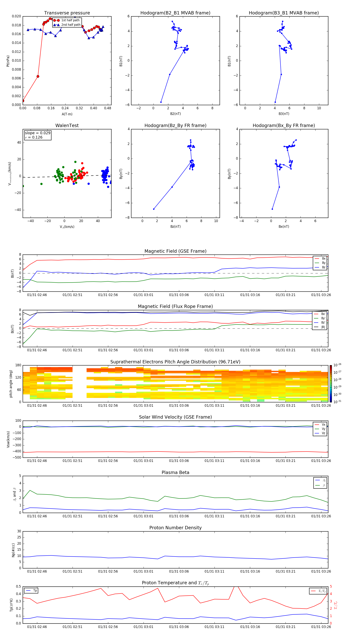Click '01/31 03:26' tick under proton temperature plot
Image resolution: width=351 pixels, height=644 pixels.
tap(321, 627)
